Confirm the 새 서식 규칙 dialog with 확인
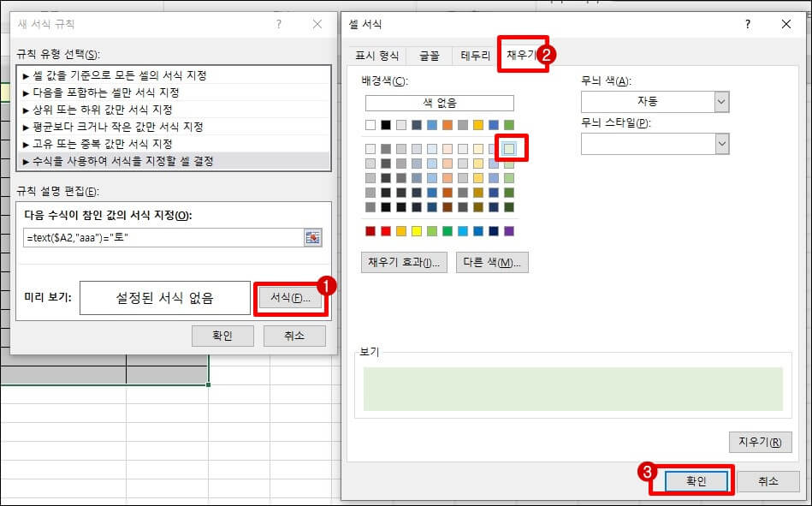This screenshot has width=812, height=506. 222,336
